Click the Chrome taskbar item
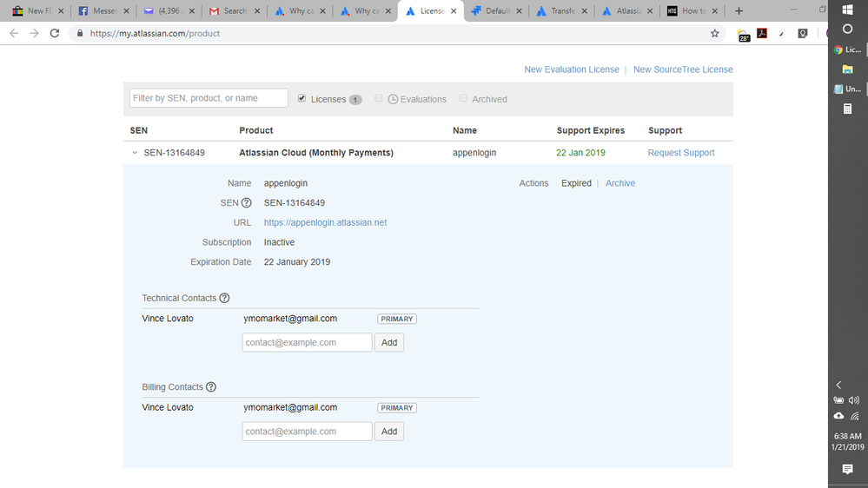Screen dimensions: 868x488 click(x=847, y=49)
